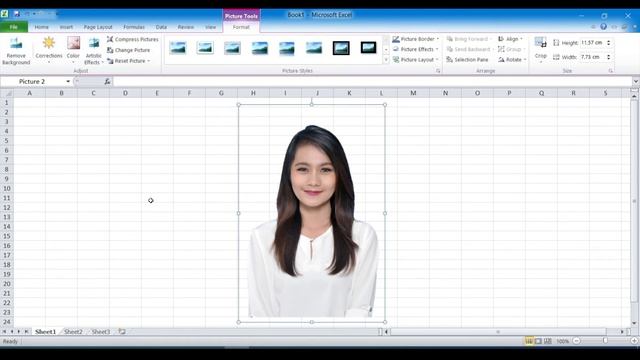
Task: Select column A header
Action: [x=29, y=93]
